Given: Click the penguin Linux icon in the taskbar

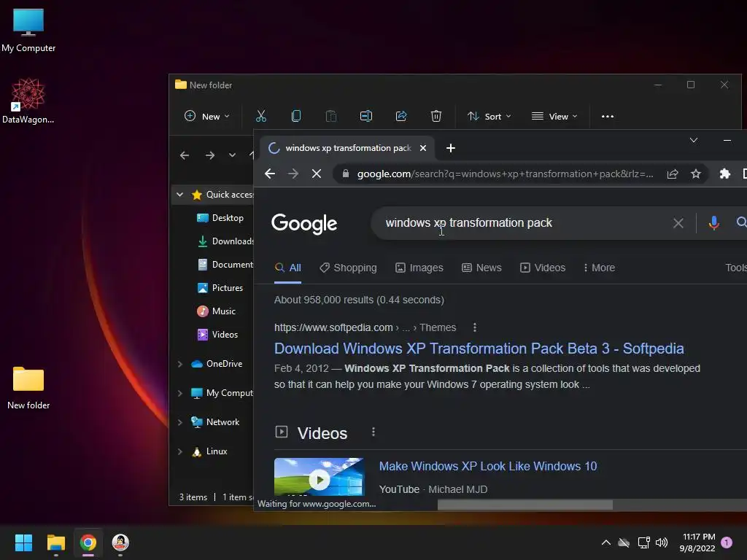Looking at the screenshot, I should point(120,542).
